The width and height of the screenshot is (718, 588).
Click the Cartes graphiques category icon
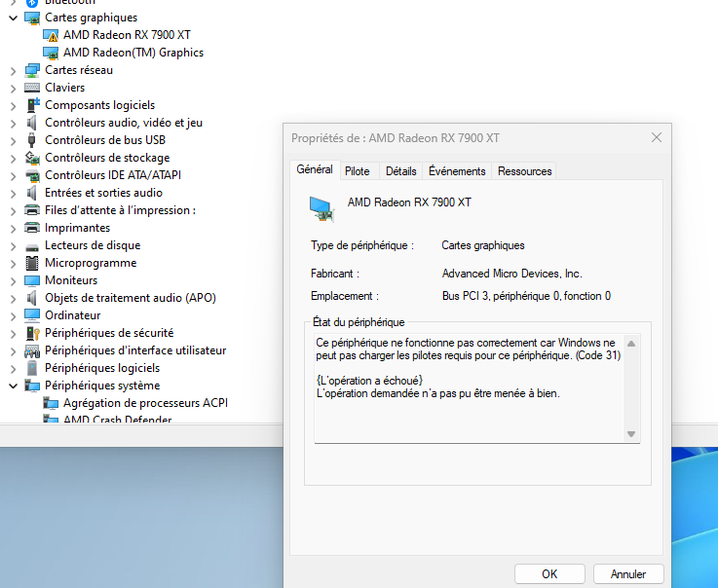[x=32, y=18]
